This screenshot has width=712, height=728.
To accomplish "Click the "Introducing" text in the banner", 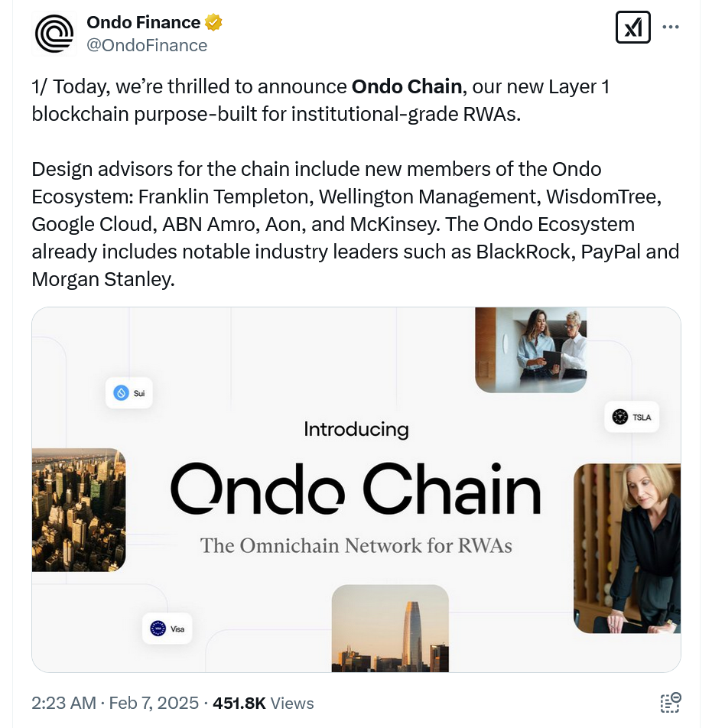I will 356,429.
